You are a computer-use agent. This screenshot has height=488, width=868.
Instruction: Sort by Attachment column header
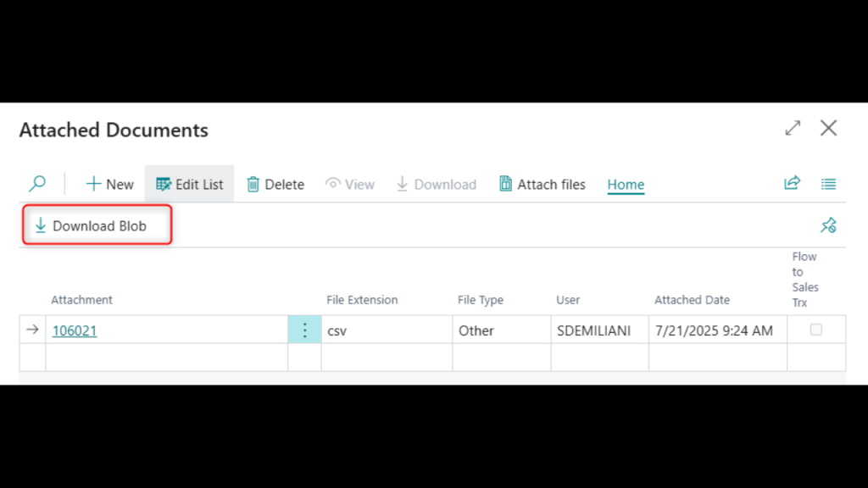point(81,300)
